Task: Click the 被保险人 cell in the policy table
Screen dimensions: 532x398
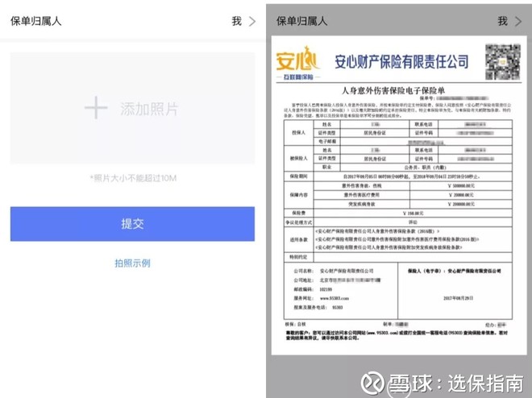Action: coord(298,159)
